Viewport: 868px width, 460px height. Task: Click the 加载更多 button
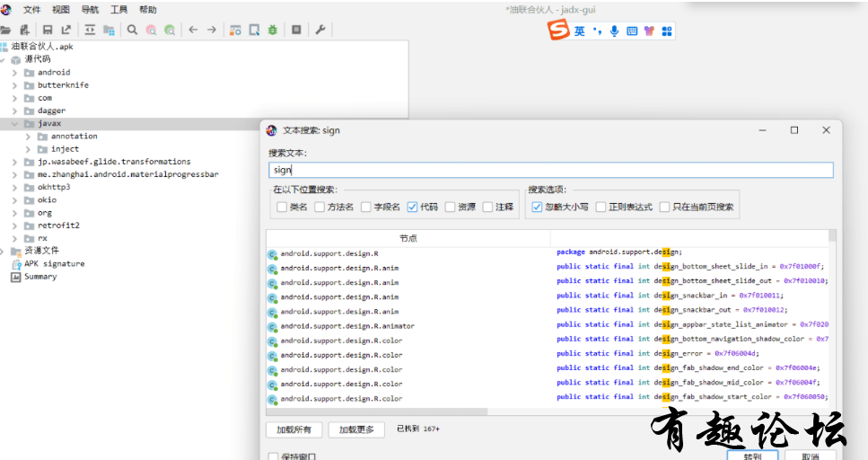click(x=356, y=429)
